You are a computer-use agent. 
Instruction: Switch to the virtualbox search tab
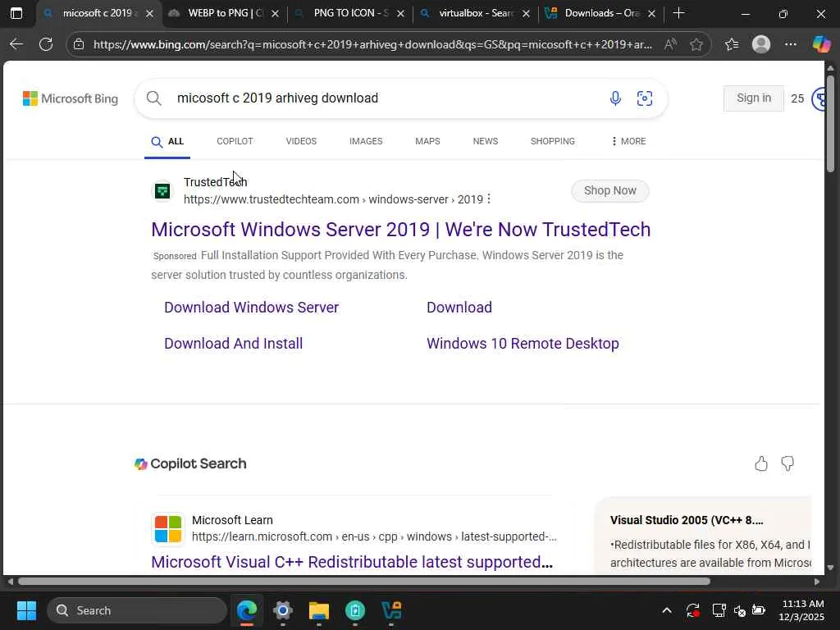pyautogui.click(x=475, y=13)
